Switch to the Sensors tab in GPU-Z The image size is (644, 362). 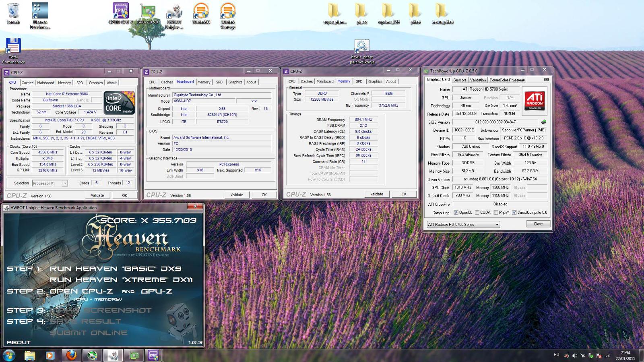(460, 80)
